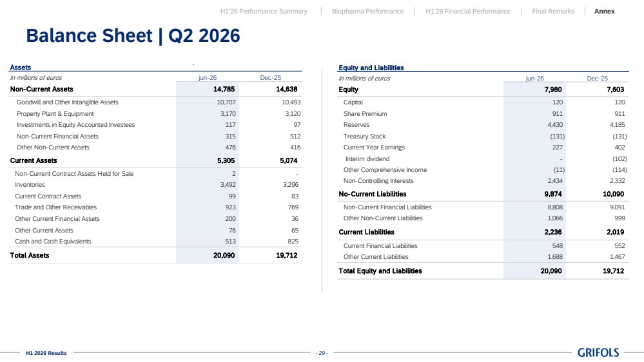
Task: Click the GRIFOLS logo in the footer
Action: (598, 352)
